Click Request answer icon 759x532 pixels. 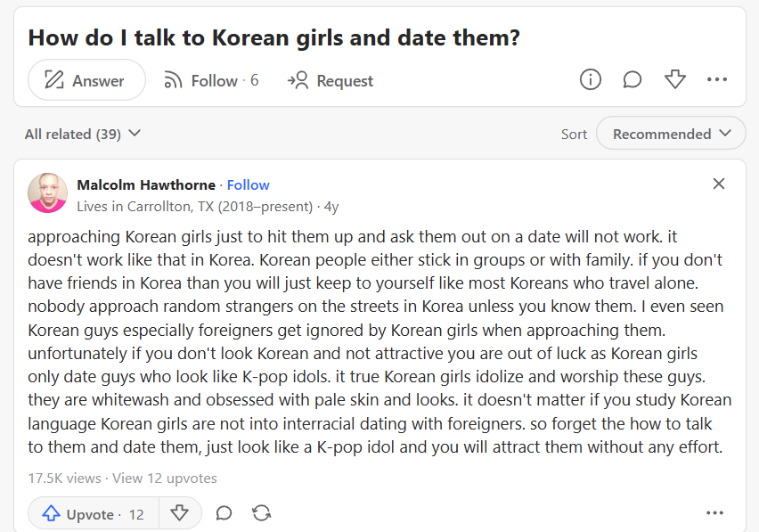(x=330, y=80)
